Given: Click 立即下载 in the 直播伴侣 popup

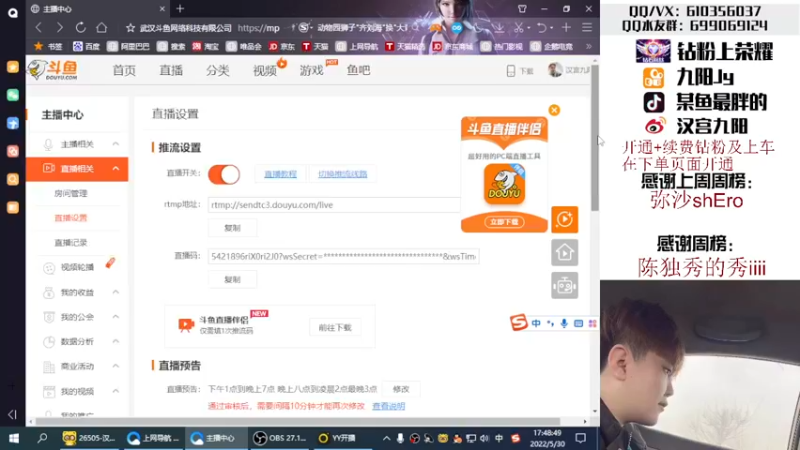Looking at the screenshot, I should pyautogui.click(x=504, y=222).
